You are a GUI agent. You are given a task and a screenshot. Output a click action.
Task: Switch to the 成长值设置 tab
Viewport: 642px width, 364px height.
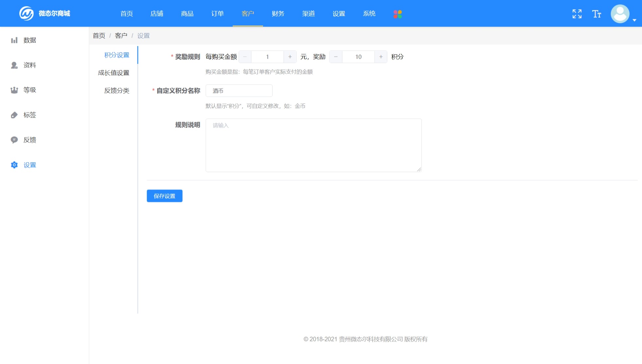point(115,73)
